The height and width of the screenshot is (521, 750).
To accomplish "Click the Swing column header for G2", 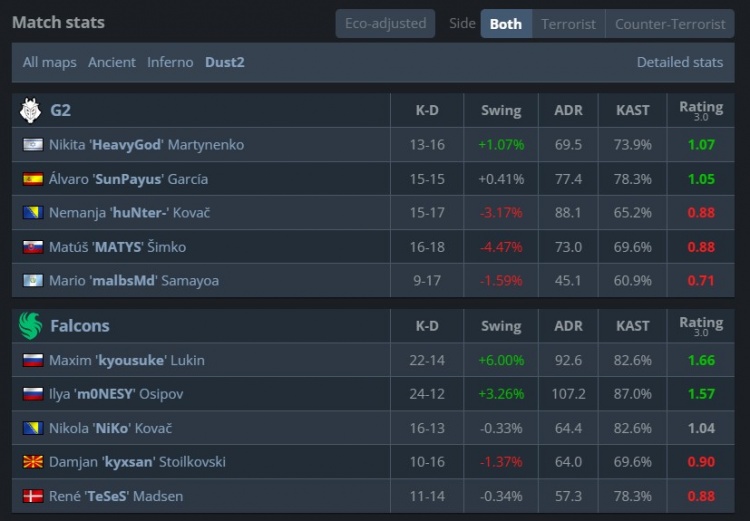I will [x=500, y=110].
